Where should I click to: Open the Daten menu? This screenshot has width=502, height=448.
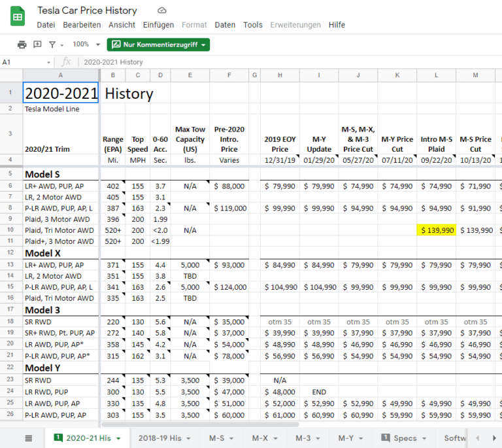[225, 25]
